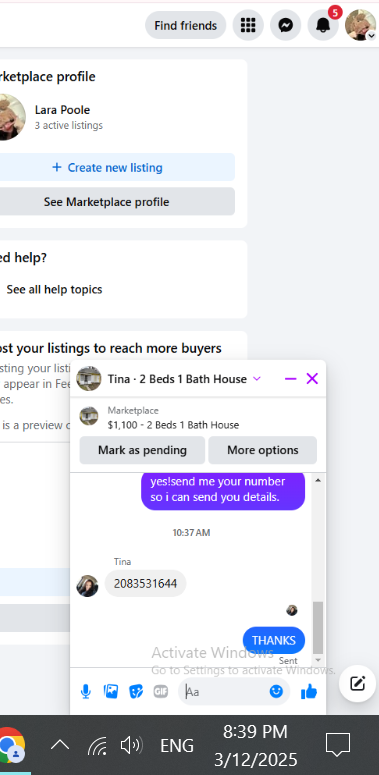Open notifications bell with 5 badge
Viewport: 379px width, 775px height.
[x=323, y=25]
